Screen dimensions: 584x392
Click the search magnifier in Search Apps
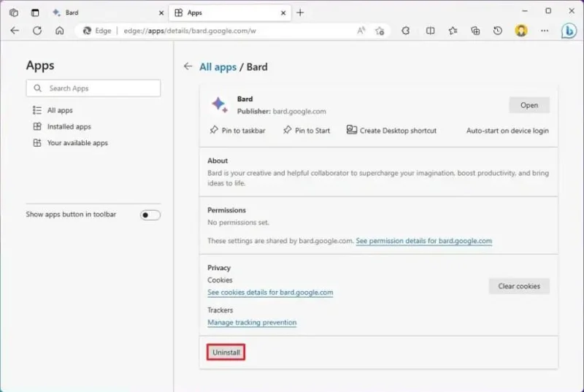pos(38,88)
